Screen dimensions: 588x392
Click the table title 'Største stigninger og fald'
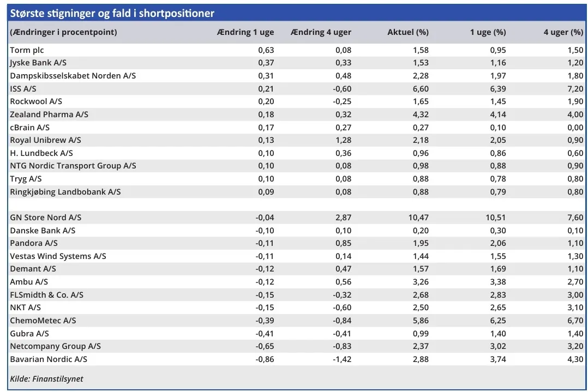(112, 13)
